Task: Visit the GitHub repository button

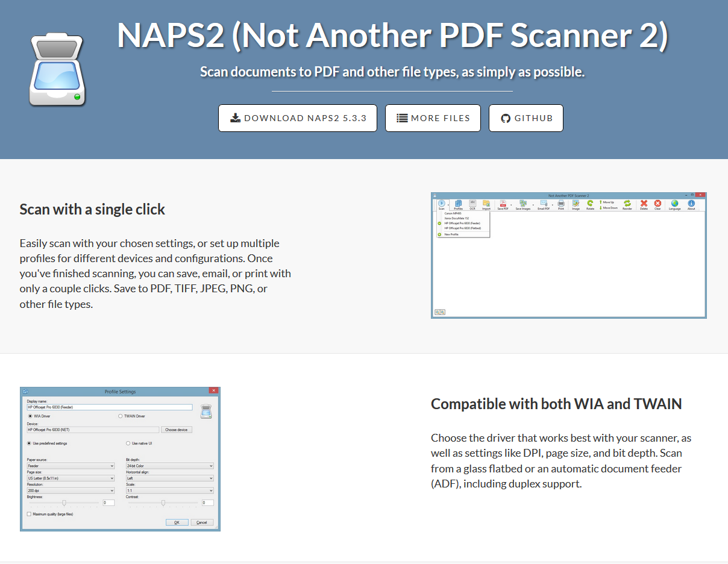Action: click(526, 118)
